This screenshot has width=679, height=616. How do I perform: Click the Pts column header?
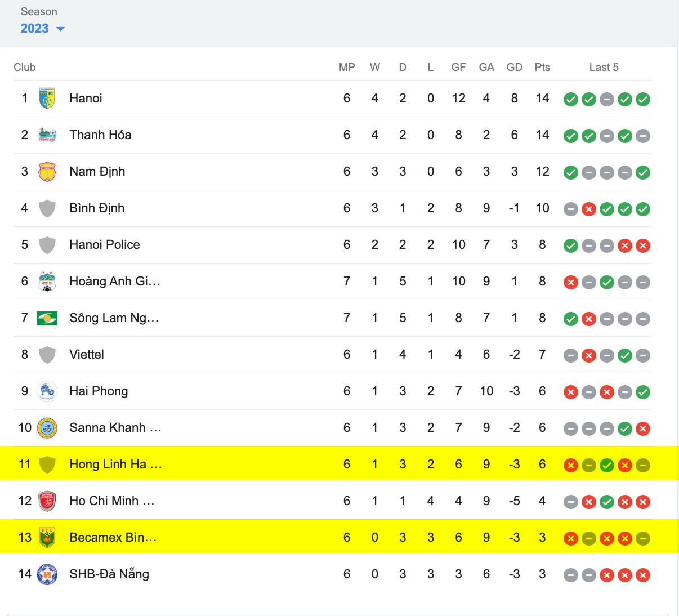[542, 68]
